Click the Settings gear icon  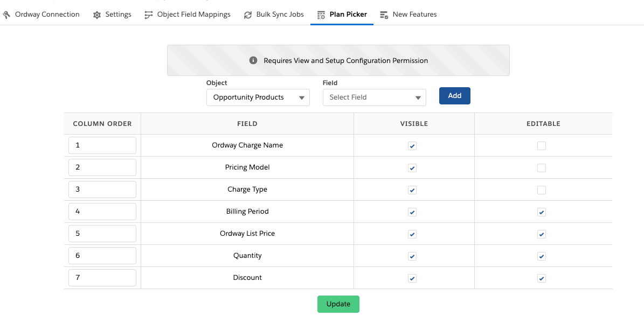[97, 15]
